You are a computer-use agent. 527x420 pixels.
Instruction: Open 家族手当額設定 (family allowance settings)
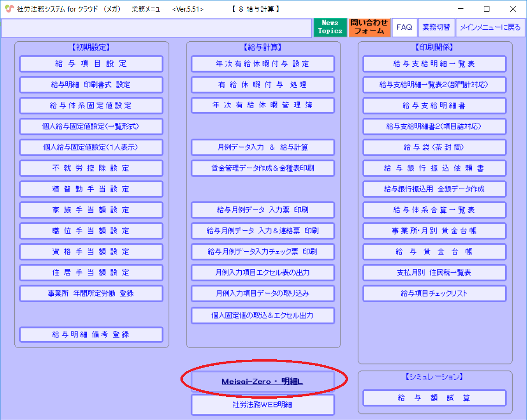click(91, 210)
